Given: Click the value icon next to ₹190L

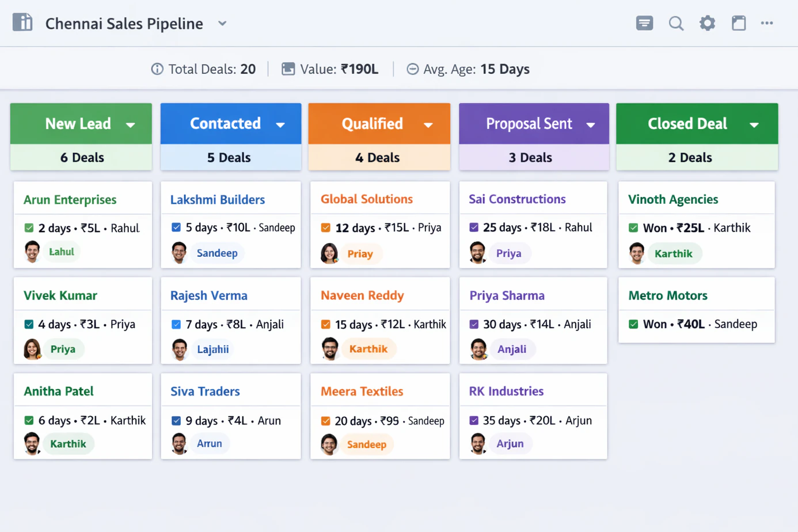Looking at the screenshot, I should click(288, 69).
